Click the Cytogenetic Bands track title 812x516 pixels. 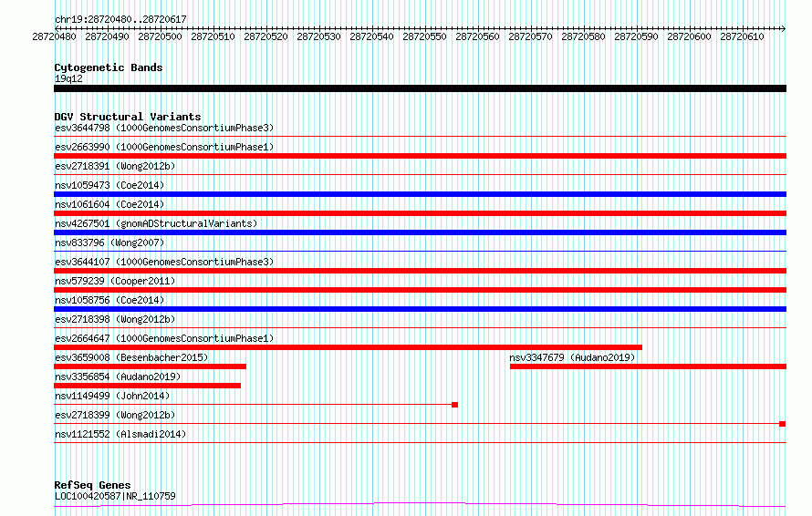click(x=109, y=67)
